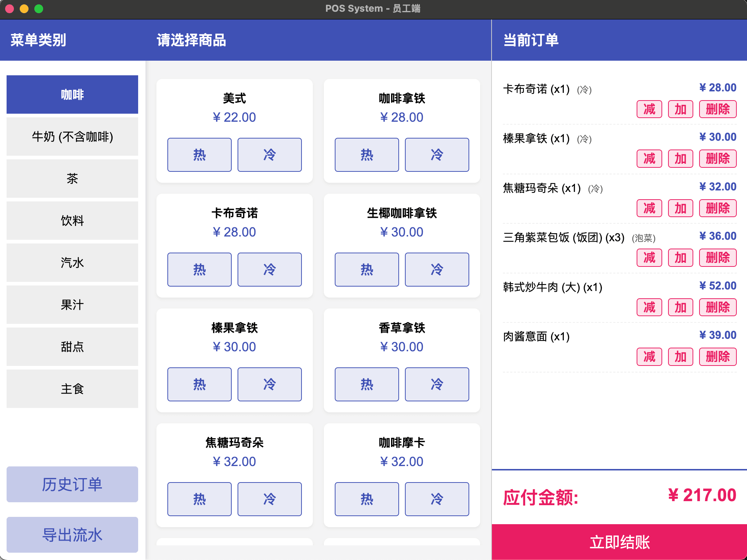Screen dimensions: 747x560
Task: Switch to the 茶 category
Action: pos(72,179)
